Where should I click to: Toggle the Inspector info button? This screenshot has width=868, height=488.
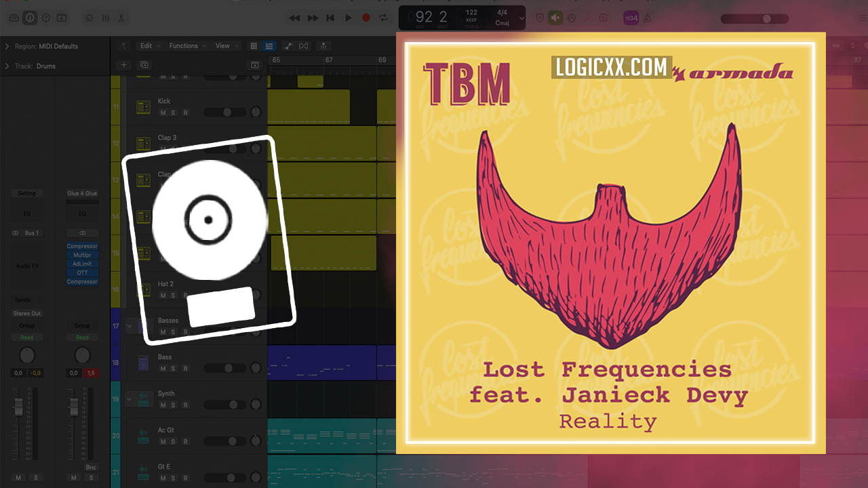30,18
